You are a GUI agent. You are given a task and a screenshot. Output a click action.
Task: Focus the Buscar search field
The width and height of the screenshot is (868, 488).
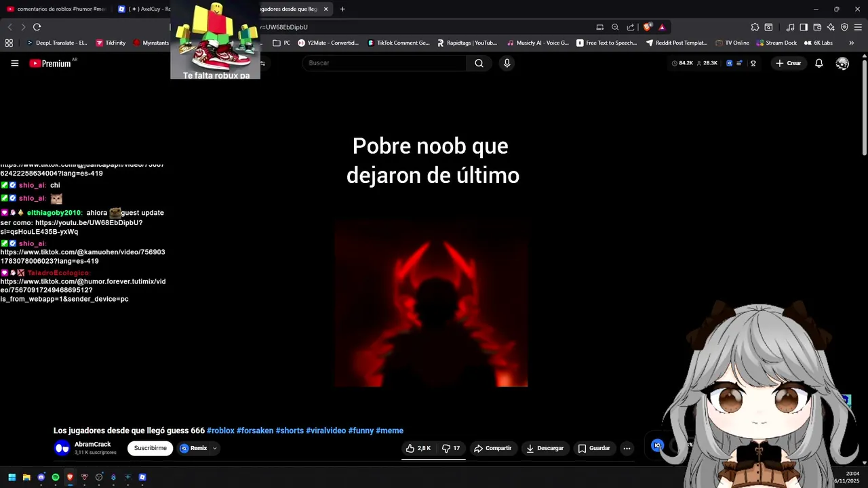point(384,63)
